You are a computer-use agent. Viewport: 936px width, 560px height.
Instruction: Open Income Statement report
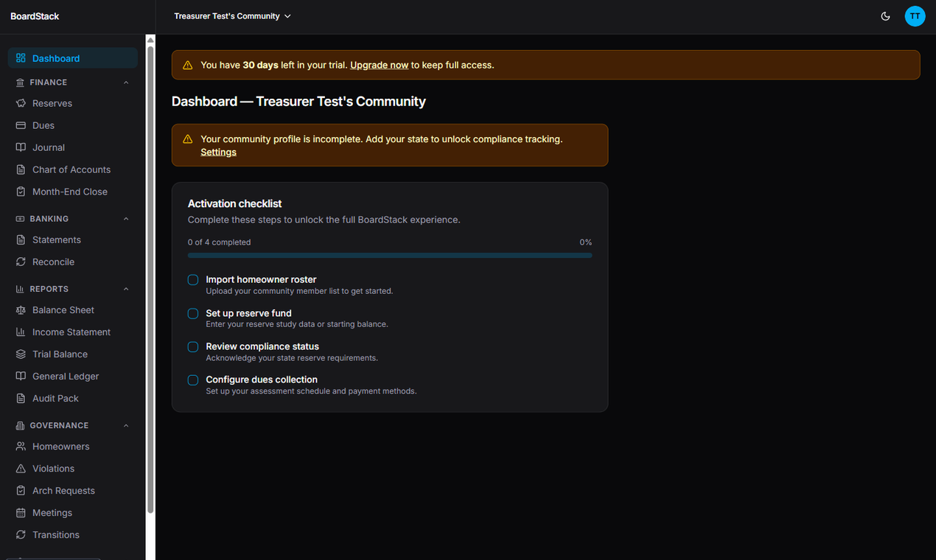(x=73, y=332)
